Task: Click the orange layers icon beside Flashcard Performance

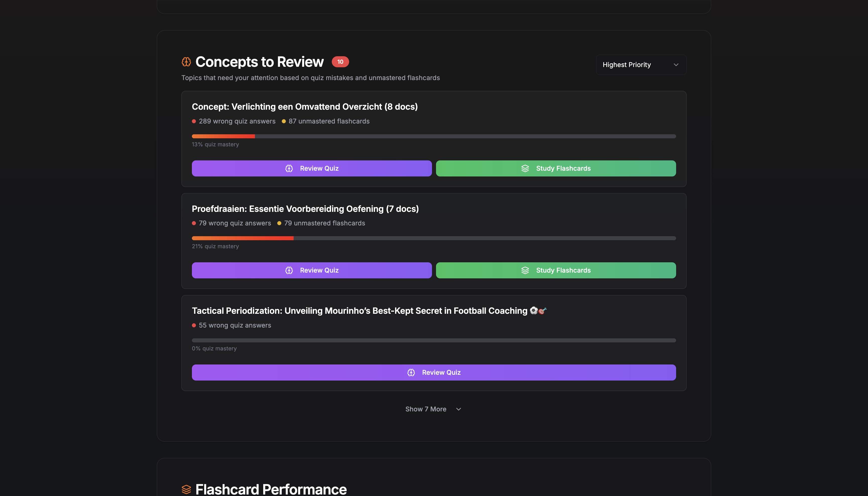Action: [x=186, y=489]
